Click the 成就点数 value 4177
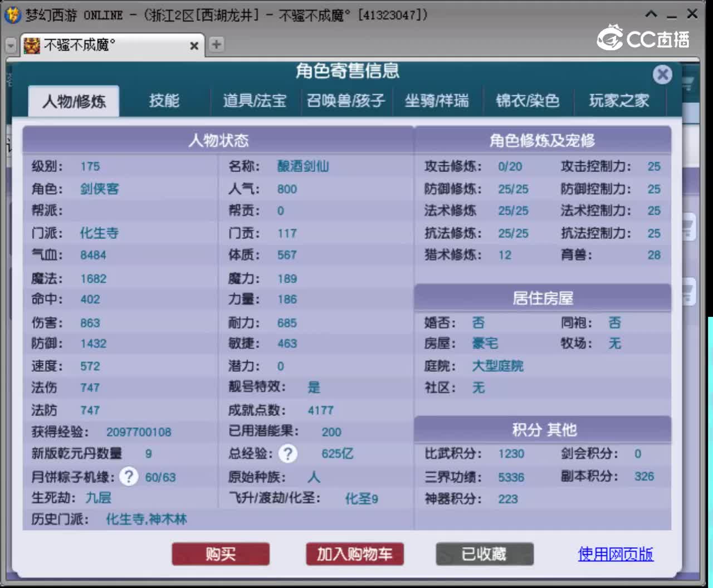 click(x=321, y=410)
